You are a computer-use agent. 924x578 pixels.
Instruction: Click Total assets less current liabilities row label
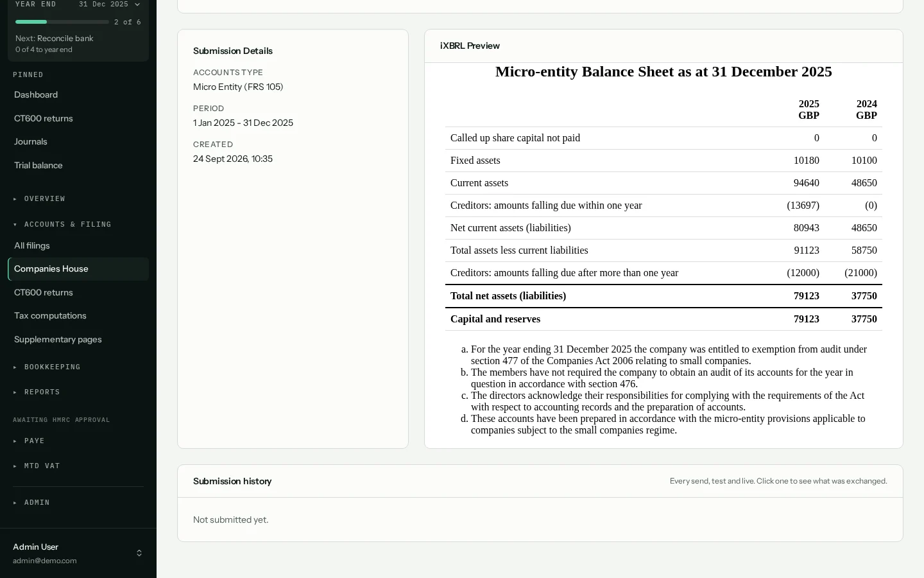click(519, 250)
